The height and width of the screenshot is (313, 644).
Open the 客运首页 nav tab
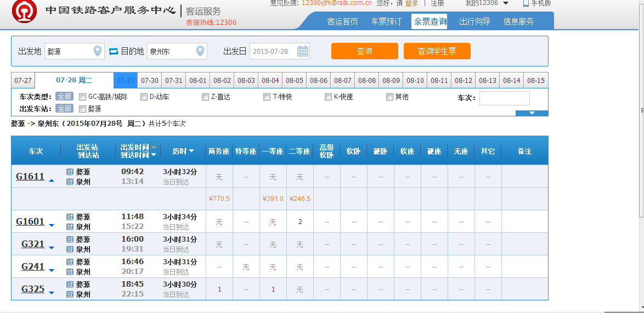342,22
